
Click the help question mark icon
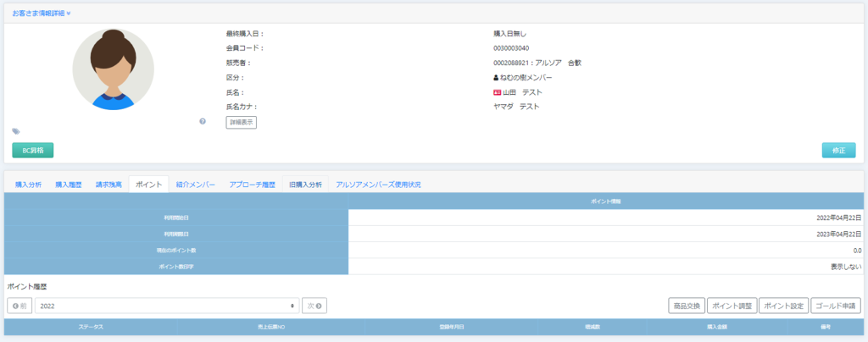(x=203, y=122)
